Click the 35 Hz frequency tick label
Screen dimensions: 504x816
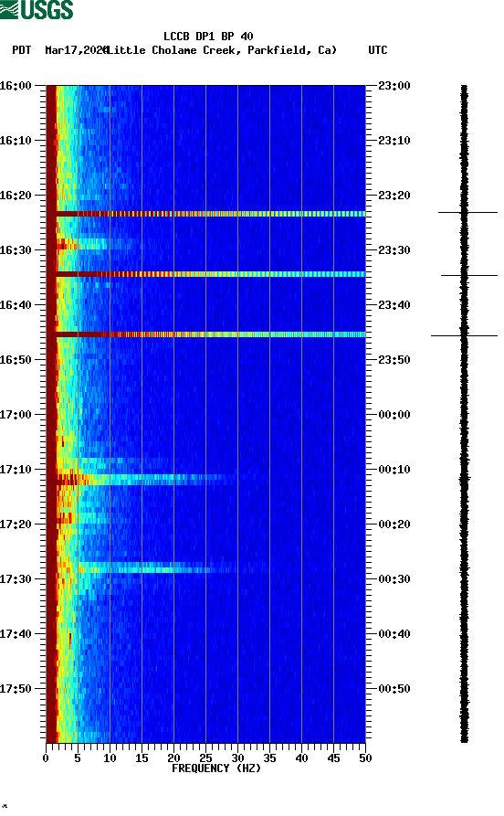pyautogui.click(x=269, y=758)
